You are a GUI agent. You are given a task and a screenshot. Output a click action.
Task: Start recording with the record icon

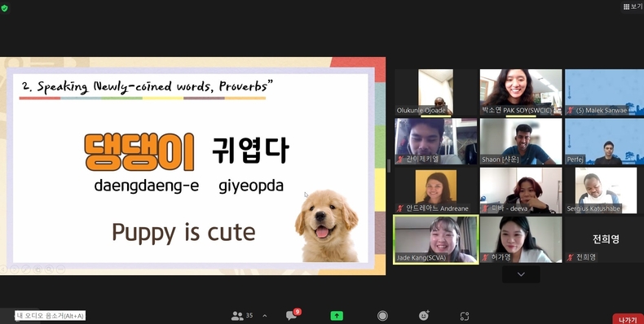click(382, 315)
